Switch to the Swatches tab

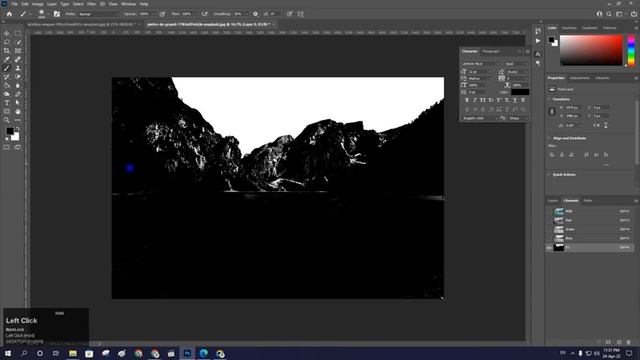569,28
